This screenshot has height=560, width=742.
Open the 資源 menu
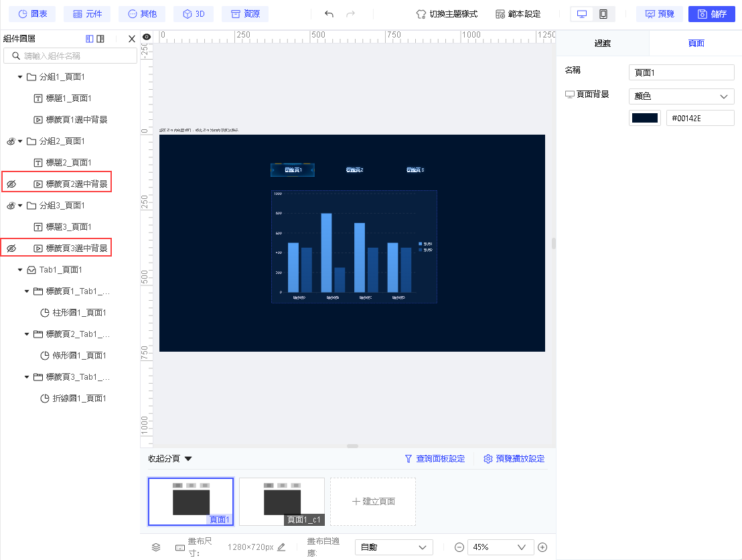245,14
